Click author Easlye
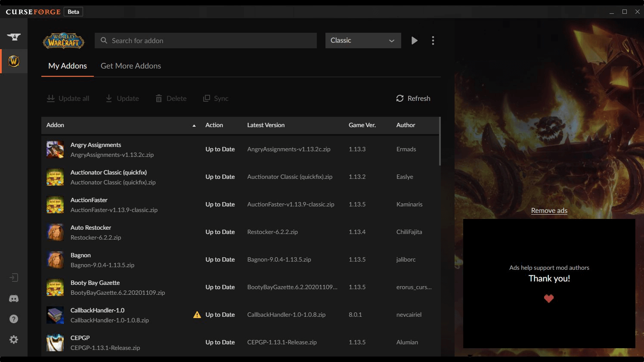This screenshot has height=362, width=644. [x=405, y=177]
